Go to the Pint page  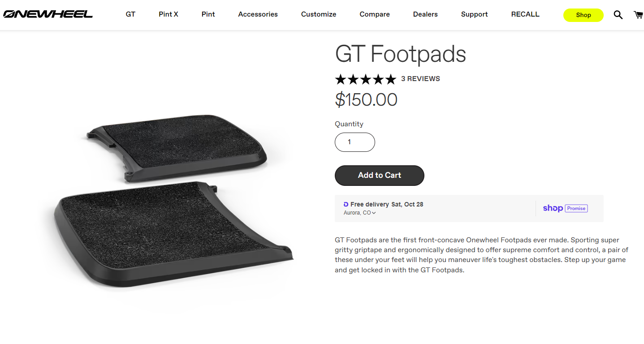(x=208, y=14)
